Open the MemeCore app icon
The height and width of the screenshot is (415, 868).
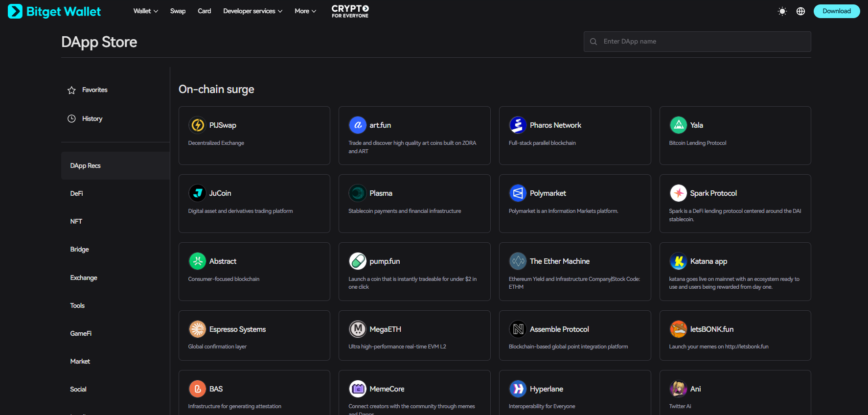tap(358, 389)
